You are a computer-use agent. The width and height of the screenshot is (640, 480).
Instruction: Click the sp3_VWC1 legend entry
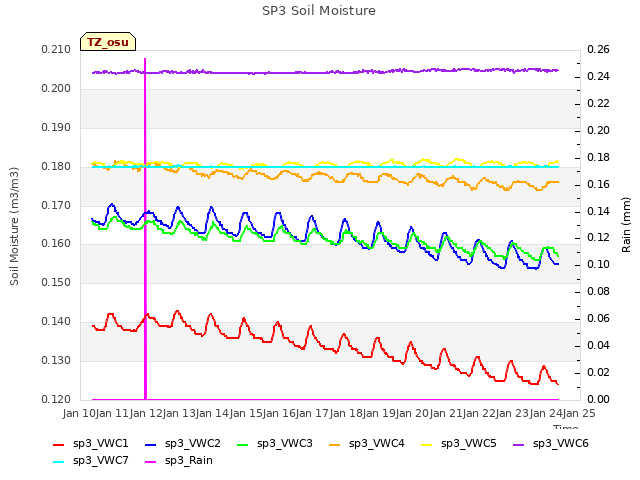tap(91, 444)
